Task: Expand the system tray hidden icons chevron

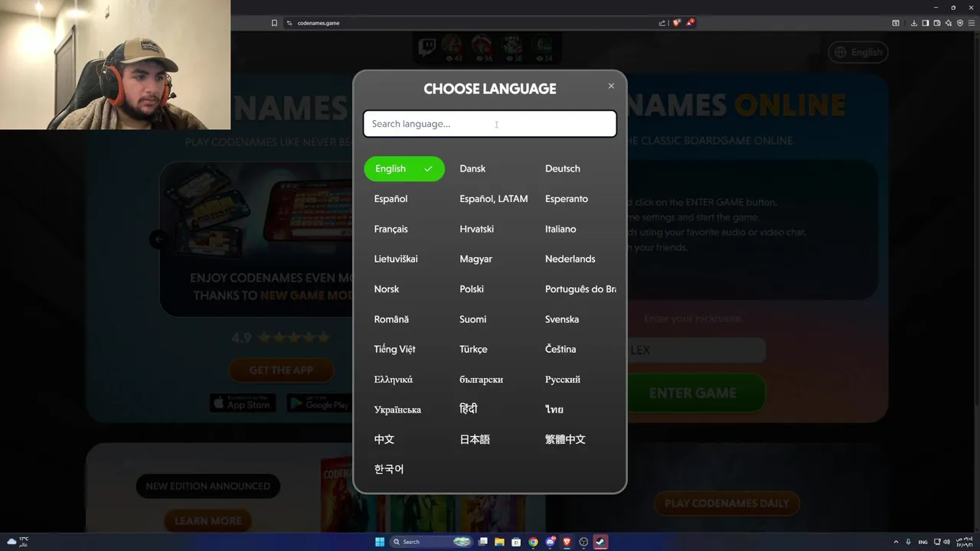Action: point(896,542)
